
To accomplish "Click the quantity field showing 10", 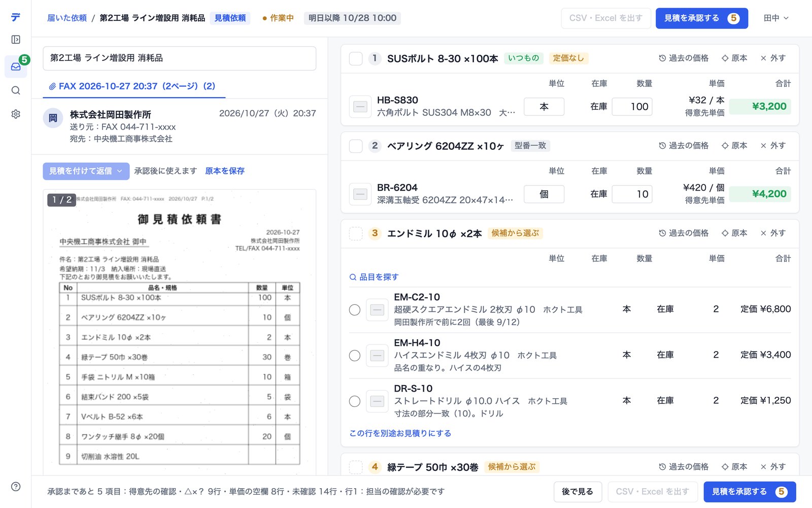I will coord(632,194).
